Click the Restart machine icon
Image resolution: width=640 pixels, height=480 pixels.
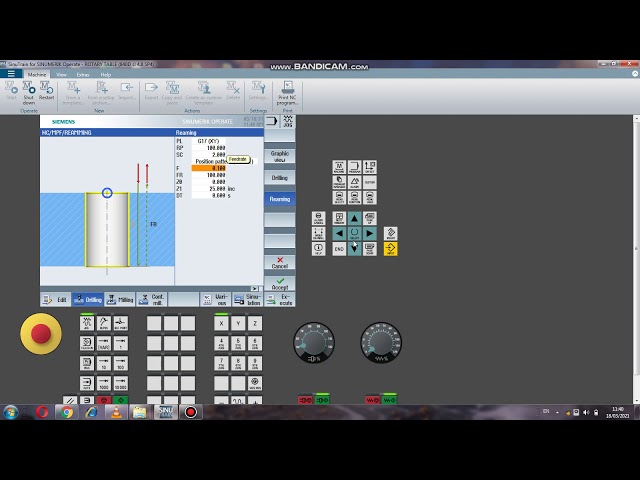(x=46, y=90)
